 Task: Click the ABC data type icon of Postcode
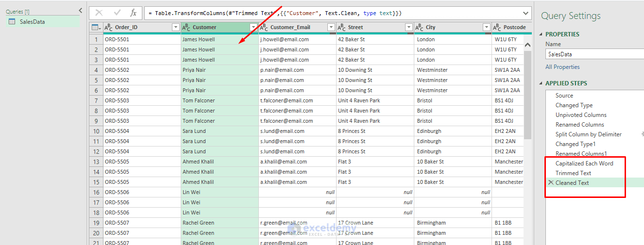pos(497,27)
